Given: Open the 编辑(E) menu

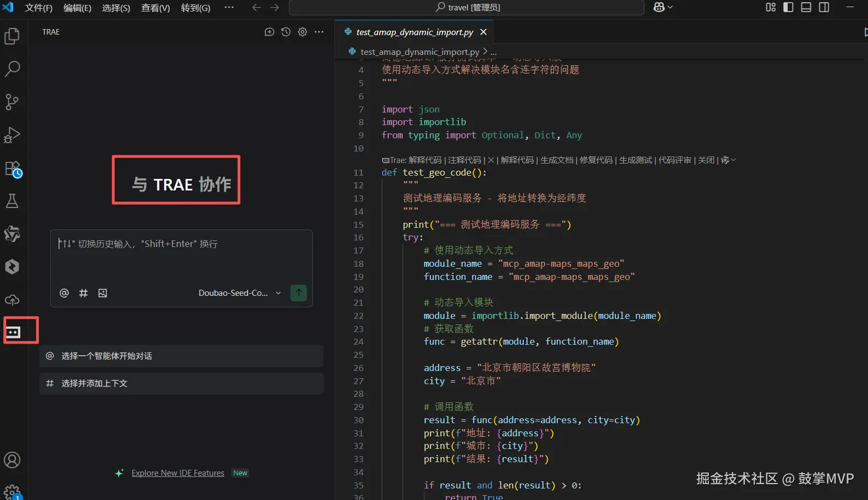Looking at the screenshot, I should click(77, 8).
